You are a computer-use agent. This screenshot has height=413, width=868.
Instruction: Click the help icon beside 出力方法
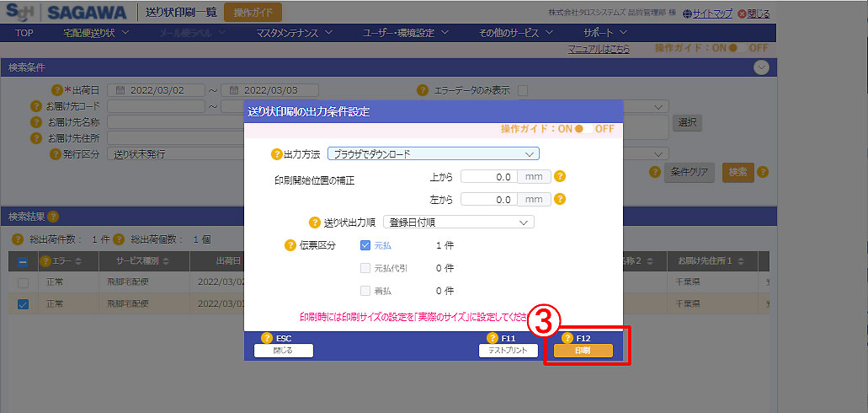276,154
